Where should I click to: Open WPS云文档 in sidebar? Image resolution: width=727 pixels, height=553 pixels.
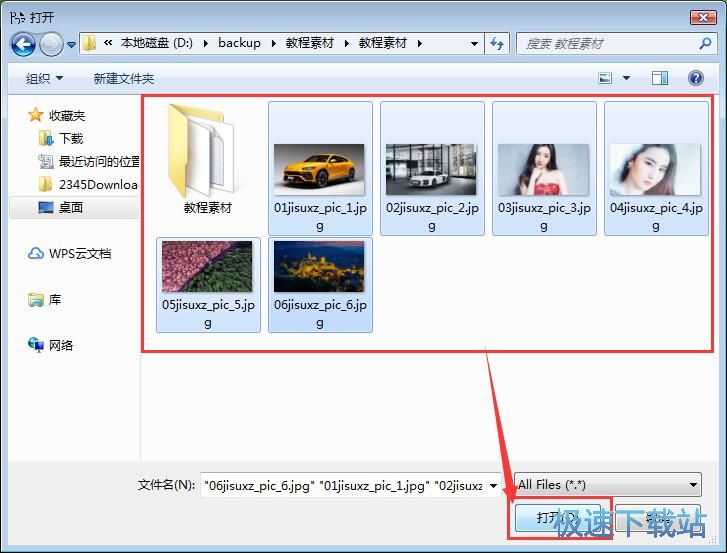[80, 254]
